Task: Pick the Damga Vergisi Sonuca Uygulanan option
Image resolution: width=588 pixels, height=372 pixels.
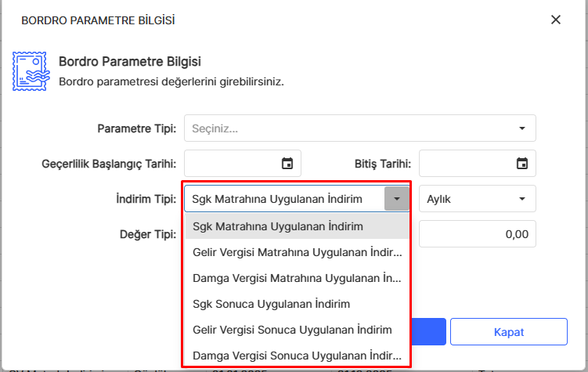Action: [x=296, y=355]
